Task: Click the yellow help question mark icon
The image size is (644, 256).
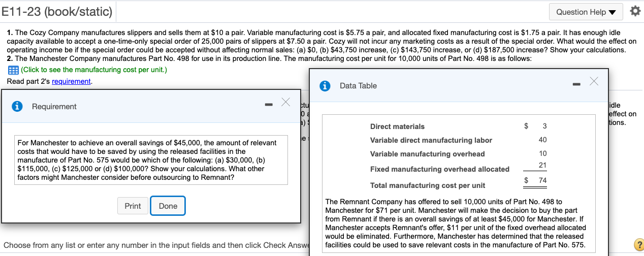Action: (638, 245)
